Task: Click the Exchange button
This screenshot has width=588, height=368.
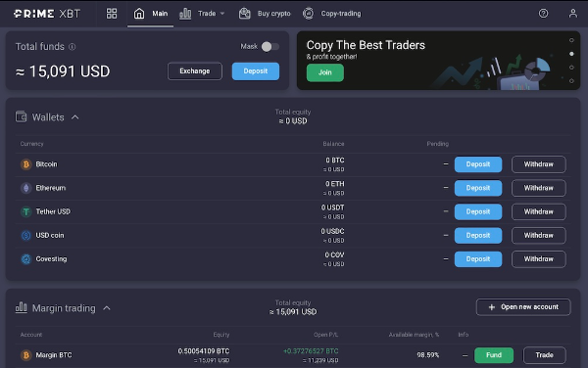Action: (195, 71)
